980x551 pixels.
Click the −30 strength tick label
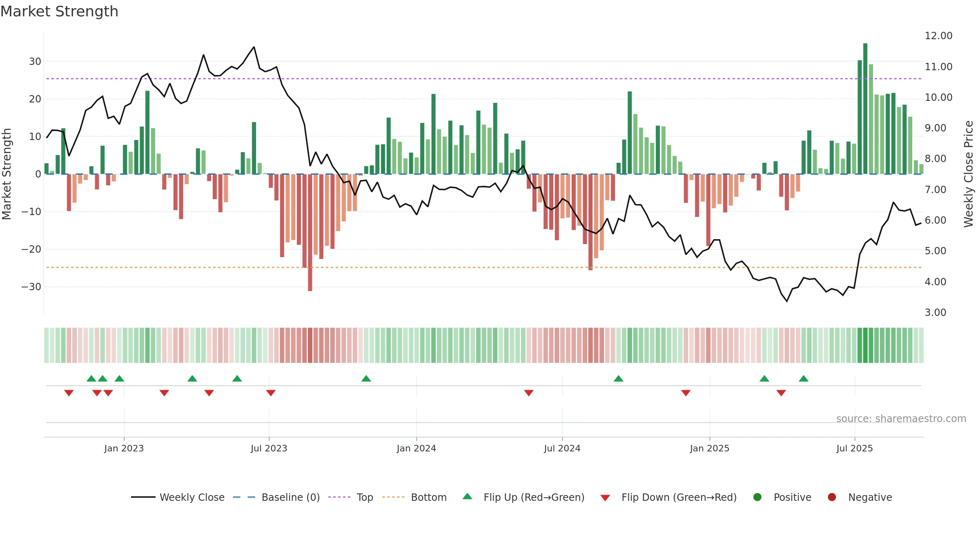coord(31,287)
